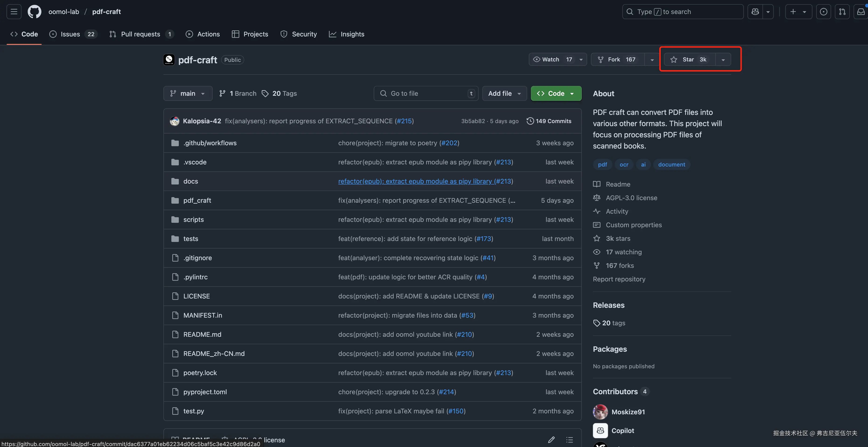
Task: Expand the green Code dropdown button
Action: click(x=556, y=93)
